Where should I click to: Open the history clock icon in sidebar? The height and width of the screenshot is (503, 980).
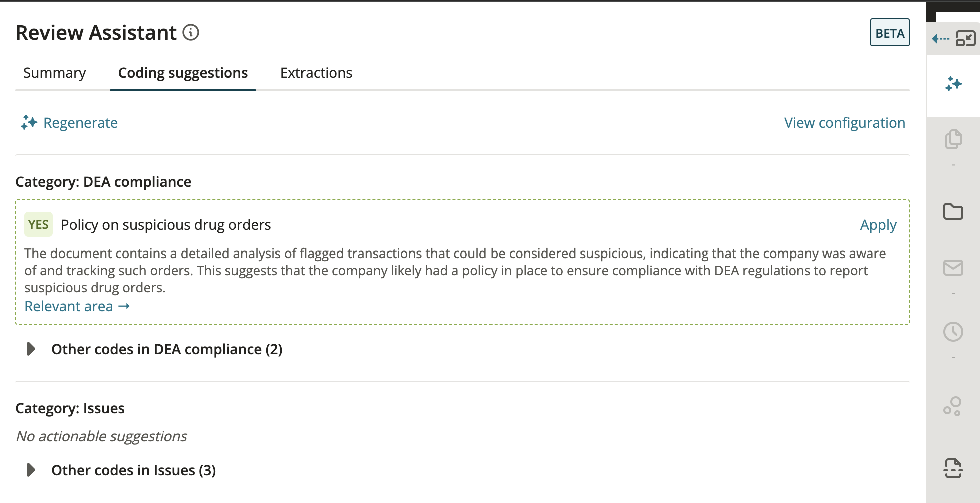[953, 331]
